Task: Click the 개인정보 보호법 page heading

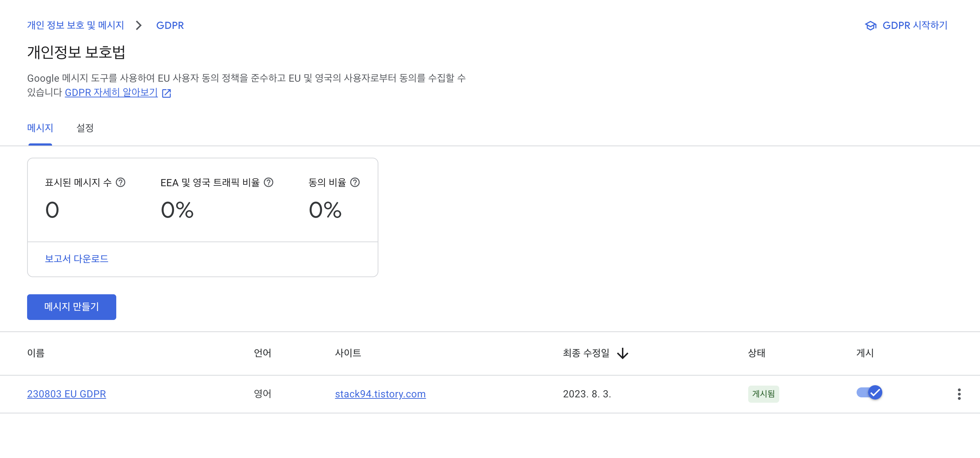Action: pos(76,52)
